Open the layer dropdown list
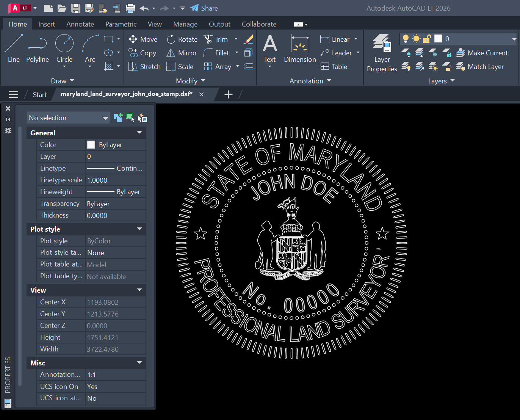Image resolution: width=520 pixels, height=420 pixels. (514, 39)
